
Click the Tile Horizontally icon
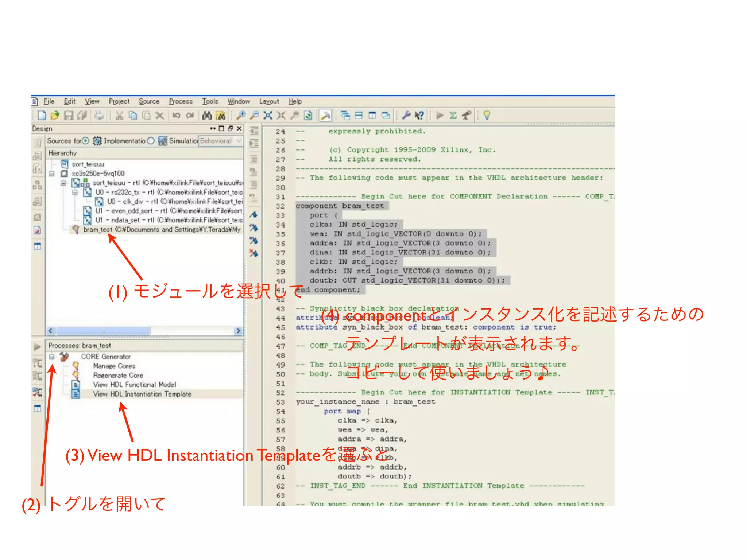359,116
